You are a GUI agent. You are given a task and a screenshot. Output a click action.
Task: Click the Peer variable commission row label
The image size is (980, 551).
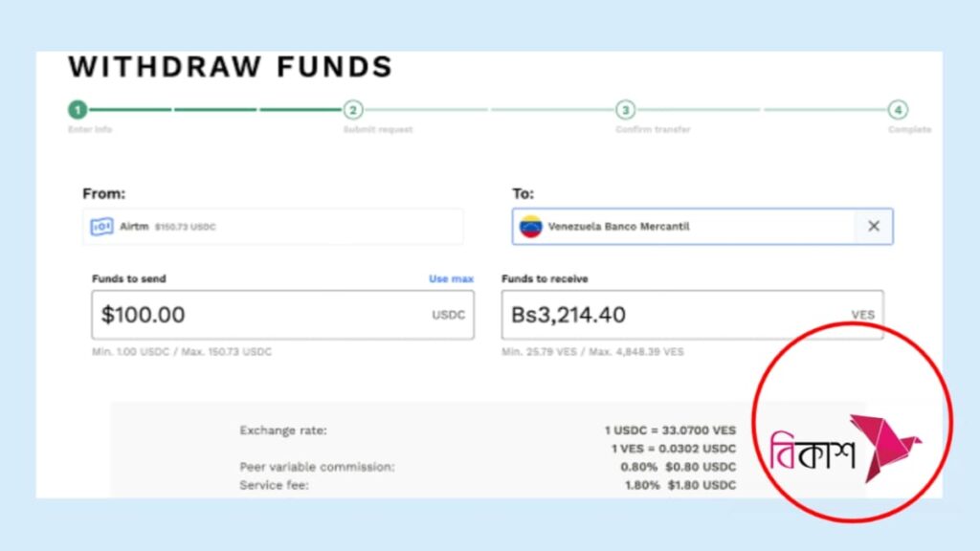click(317, 467)
